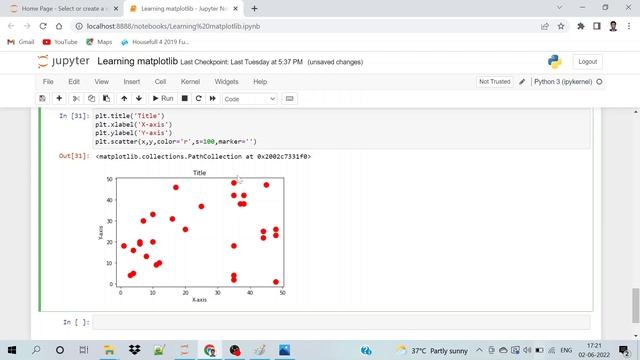Screen dimensions: 640x360
Task: Toggle the browser side panel icon
Action: pos(597,26)
